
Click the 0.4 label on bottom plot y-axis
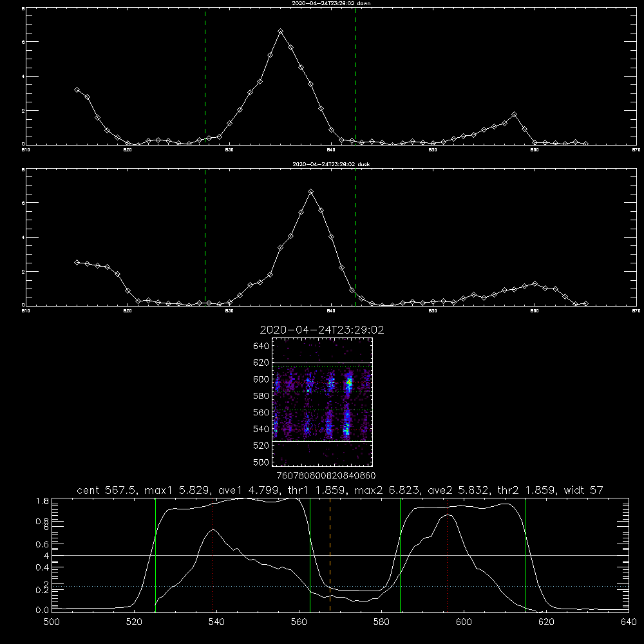coord(43,567)
